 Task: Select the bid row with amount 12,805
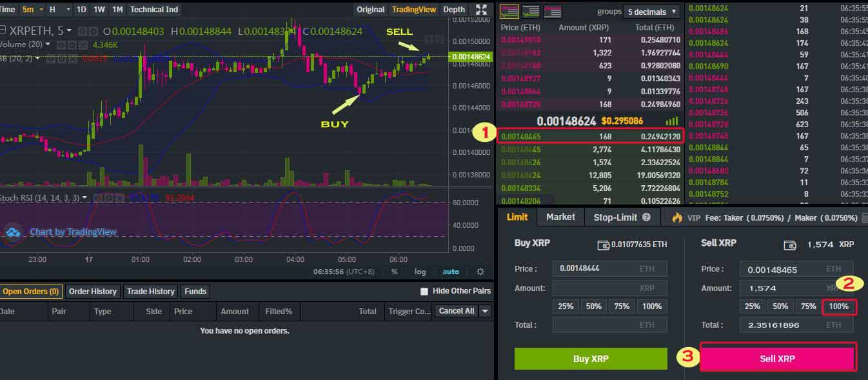pos(589,175)
